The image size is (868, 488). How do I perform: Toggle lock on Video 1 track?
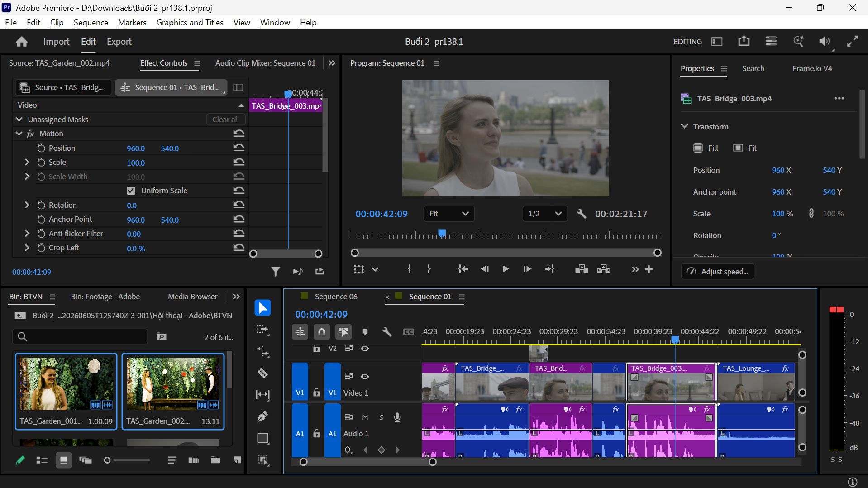point(317,392)
